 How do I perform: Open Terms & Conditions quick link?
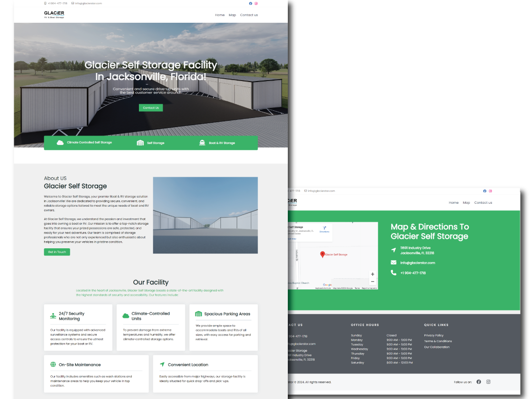click(x=438, y=341)
